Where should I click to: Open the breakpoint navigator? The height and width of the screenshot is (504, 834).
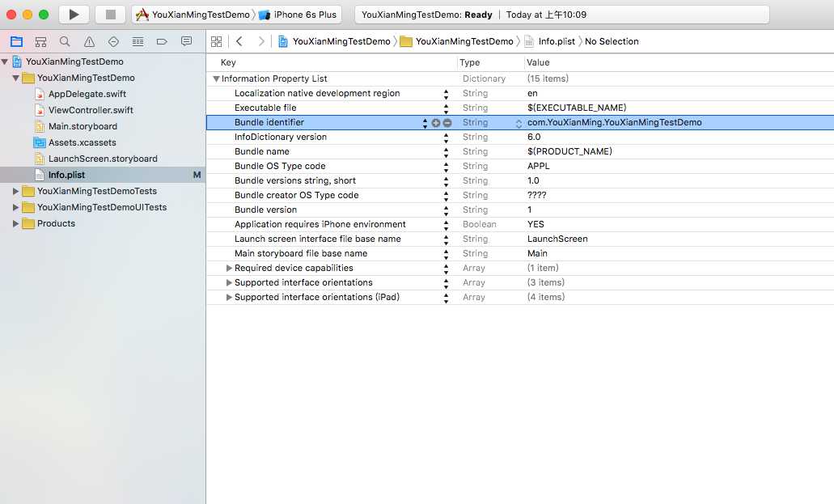162,41
